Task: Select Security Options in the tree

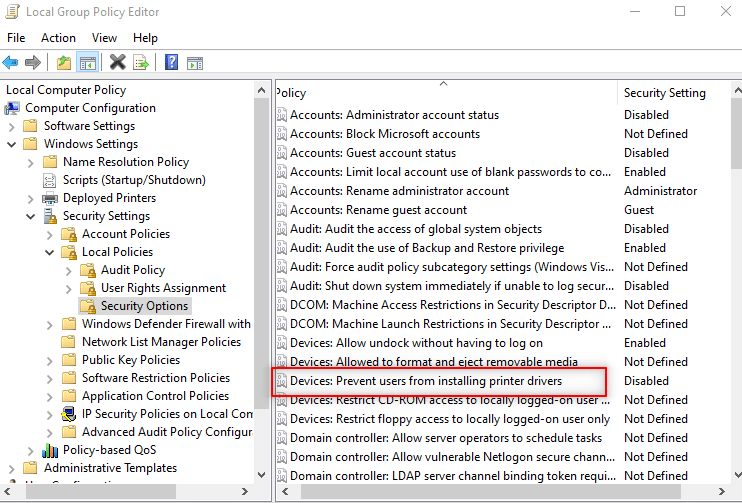Action: [144, 306]
